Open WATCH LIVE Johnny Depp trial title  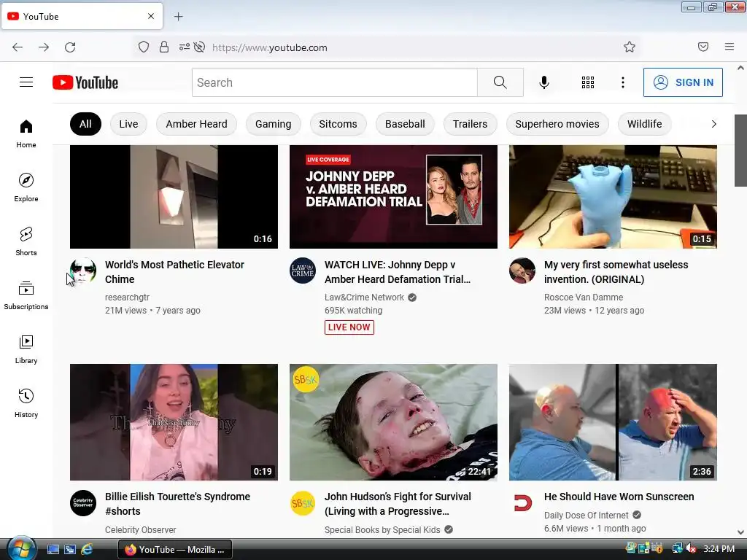(x=398, y=272)
